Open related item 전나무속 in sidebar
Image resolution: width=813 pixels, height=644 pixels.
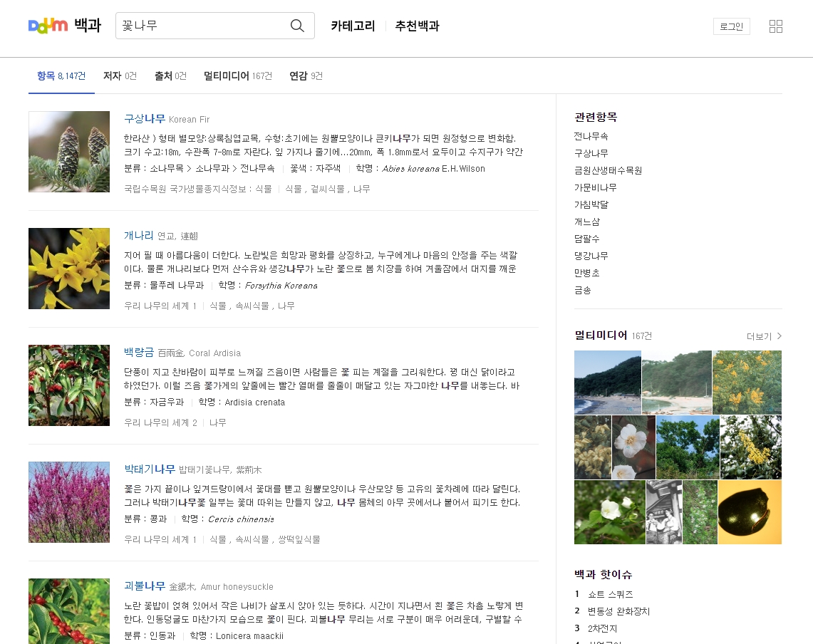(591, 136)
